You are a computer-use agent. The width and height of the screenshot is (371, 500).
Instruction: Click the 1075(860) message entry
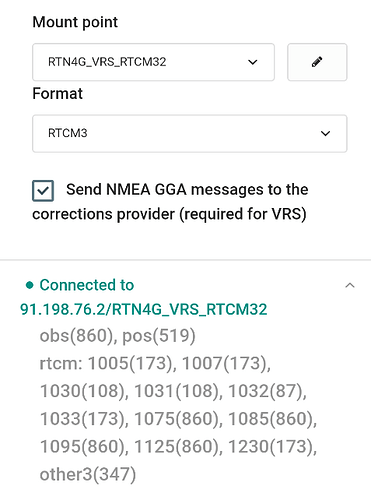pyautogui.click(x=178, y=419)
